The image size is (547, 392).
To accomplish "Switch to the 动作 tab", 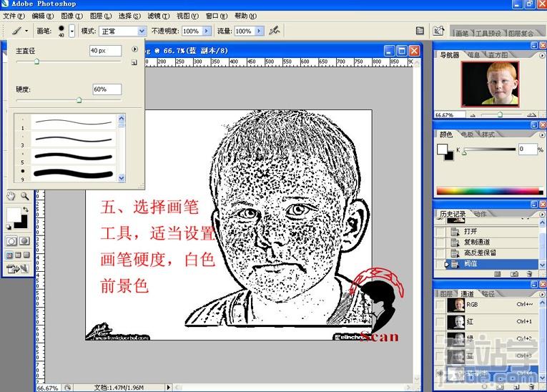I will click(481, 214).
